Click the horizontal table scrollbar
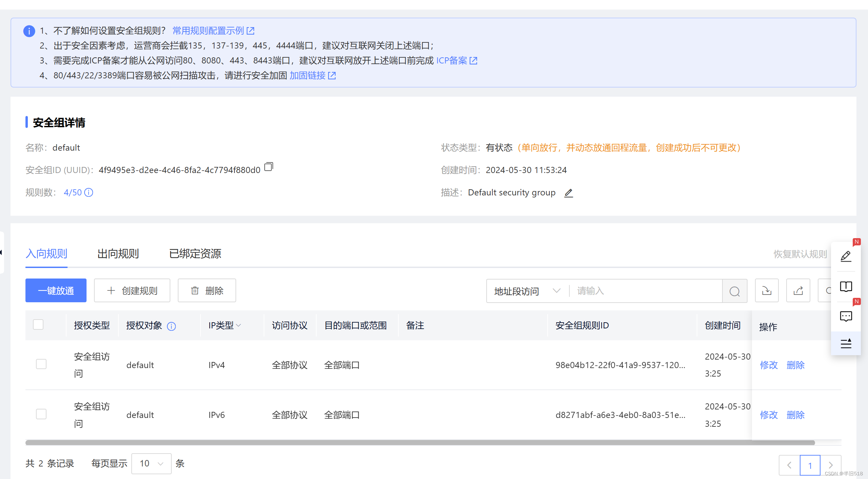868x479 pixels. [420, 443]
